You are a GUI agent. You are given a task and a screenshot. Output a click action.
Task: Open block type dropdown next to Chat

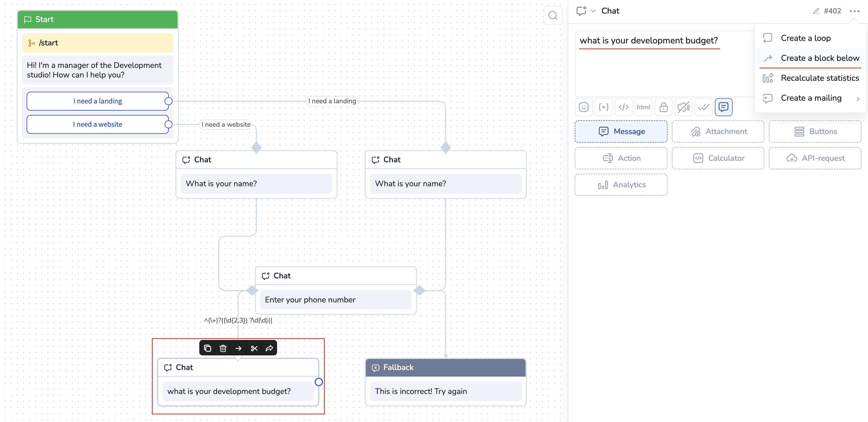tap(593, 11)
